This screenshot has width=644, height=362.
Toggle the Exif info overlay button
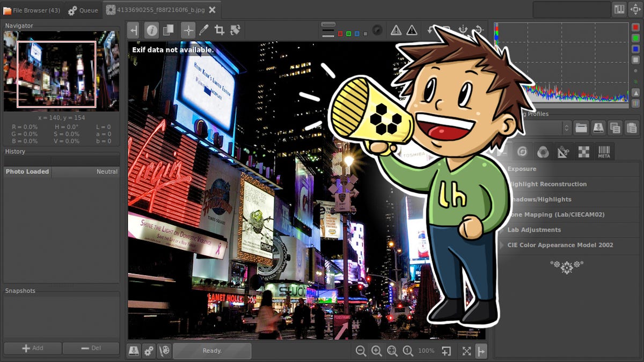(x=152, y=30)
